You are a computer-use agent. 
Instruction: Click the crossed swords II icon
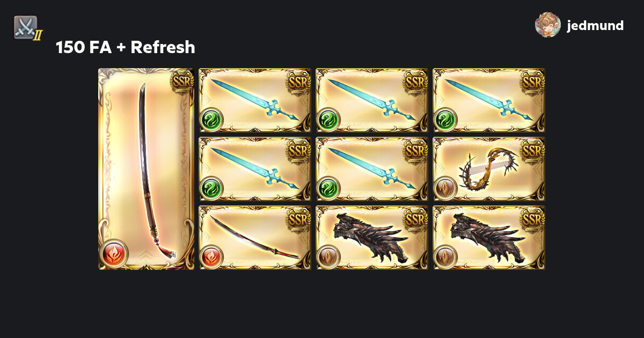[x=27, y=28]
